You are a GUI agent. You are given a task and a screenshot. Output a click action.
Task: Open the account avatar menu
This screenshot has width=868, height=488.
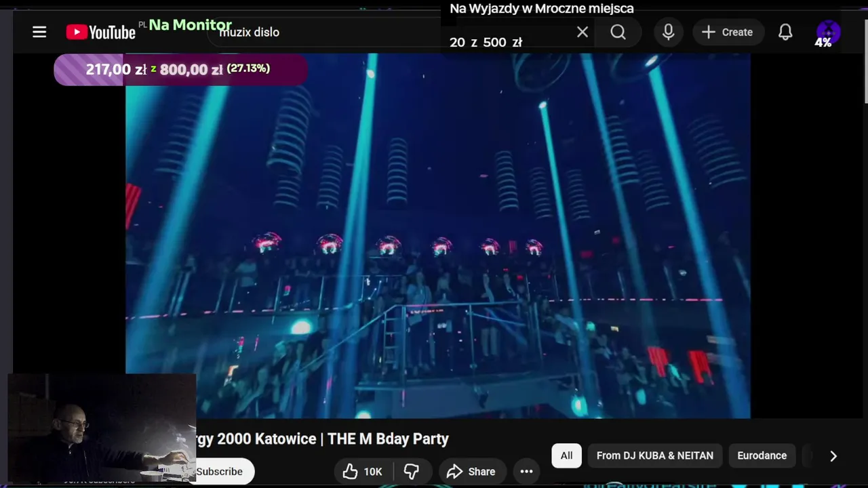[x=828, y=32]
